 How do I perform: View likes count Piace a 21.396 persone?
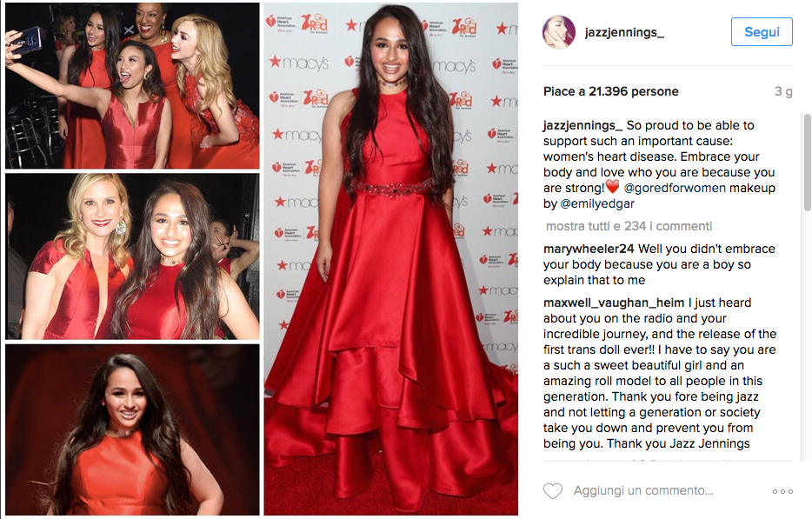pos(610,91)
